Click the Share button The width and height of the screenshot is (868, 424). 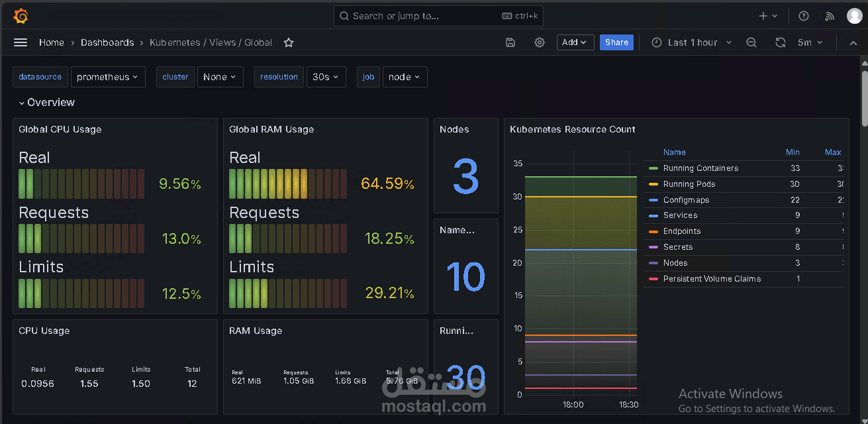click(x=616, y=42)
